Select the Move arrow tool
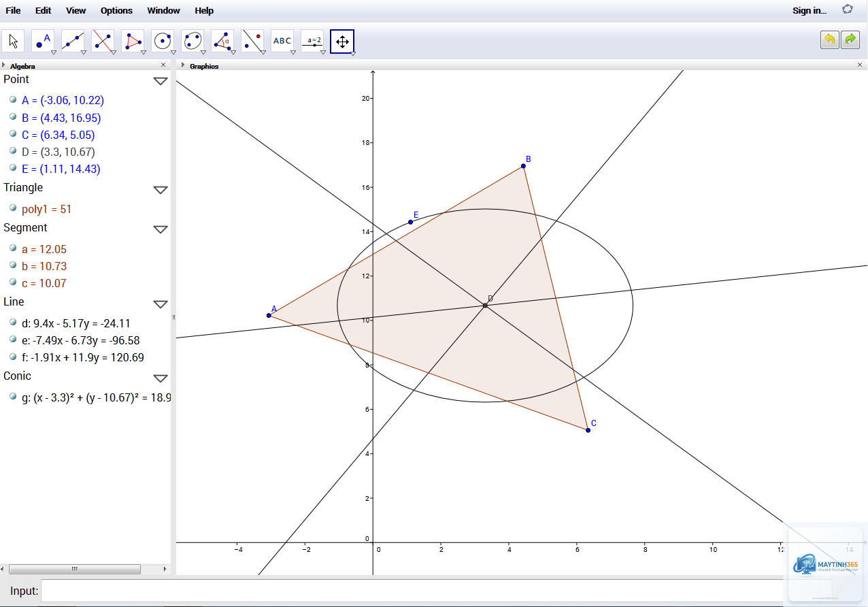 point(13,41)
